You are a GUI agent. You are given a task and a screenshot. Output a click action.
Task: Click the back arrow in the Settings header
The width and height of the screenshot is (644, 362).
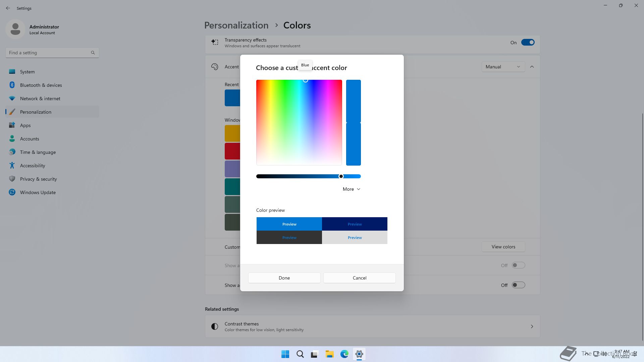tap(8, 8)
